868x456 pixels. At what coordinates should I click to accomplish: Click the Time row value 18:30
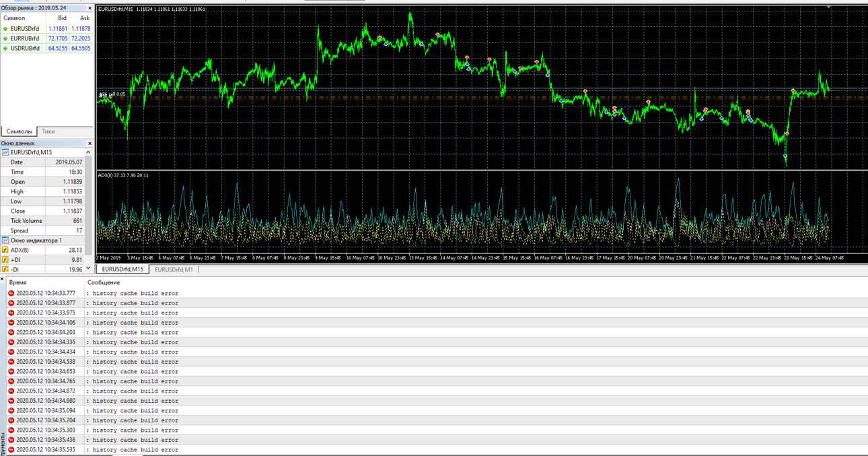(75, 172)
